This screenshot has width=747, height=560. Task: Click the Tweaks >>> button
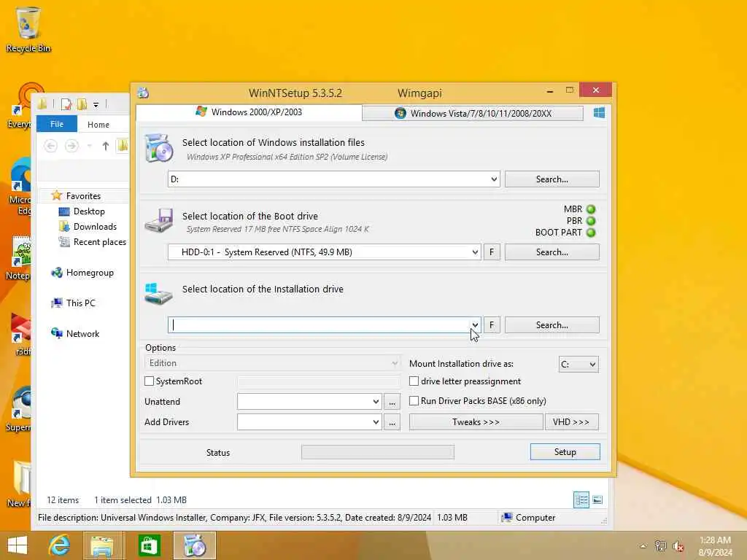(476, 422)
